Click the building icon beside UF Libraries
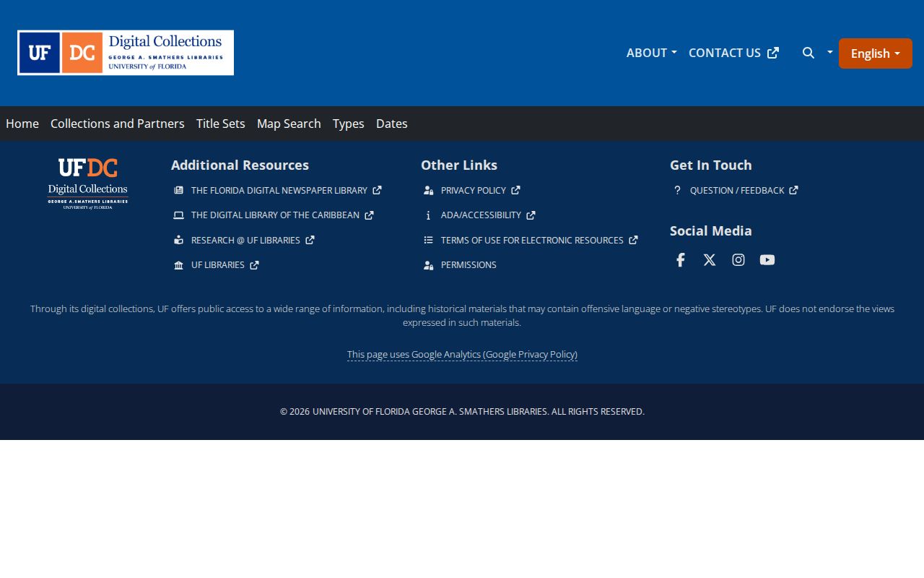This screenshot has height=578, width=924. click(178, 265)
